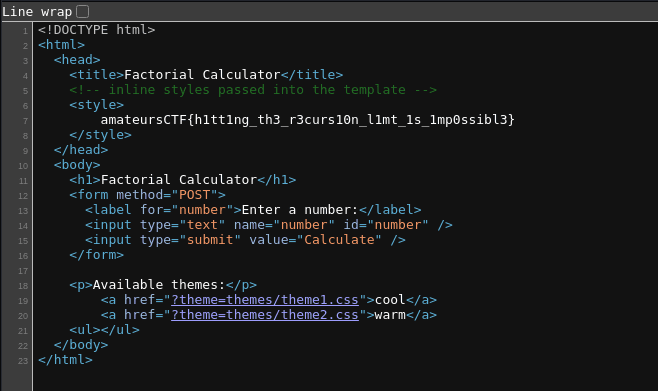Image resolution: width=658 pixels, height=391 pixels.
Task: Click the Available themes paragraph line
Action: point(163,285)
